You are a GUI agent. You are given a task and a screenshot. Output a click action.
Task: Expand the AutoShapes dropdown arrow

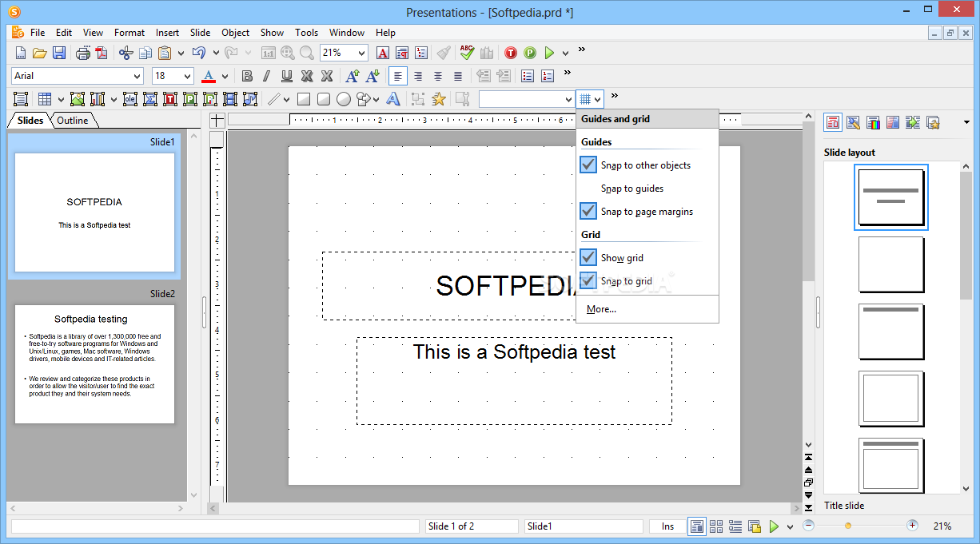[374, 99]
